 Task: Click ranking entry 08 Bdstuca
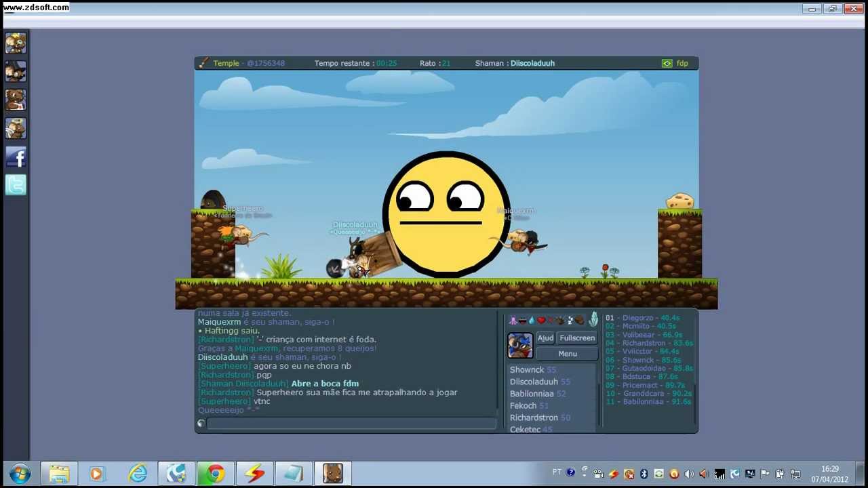[642, 376]
